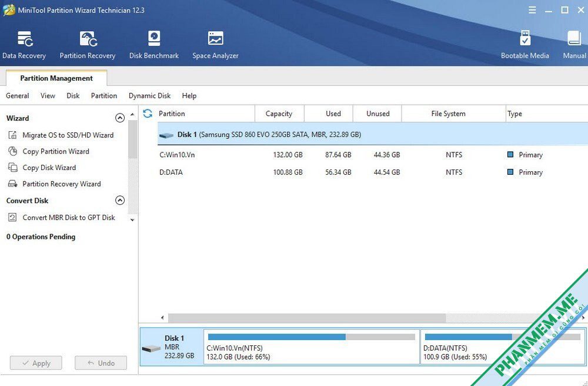
Task: Select the Disk 1 MBR 232.89 GB block
Action: [x=172, y=347]
